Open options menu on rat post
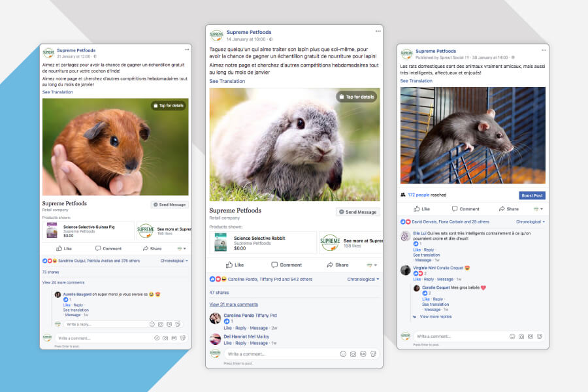 click(544, 50)
